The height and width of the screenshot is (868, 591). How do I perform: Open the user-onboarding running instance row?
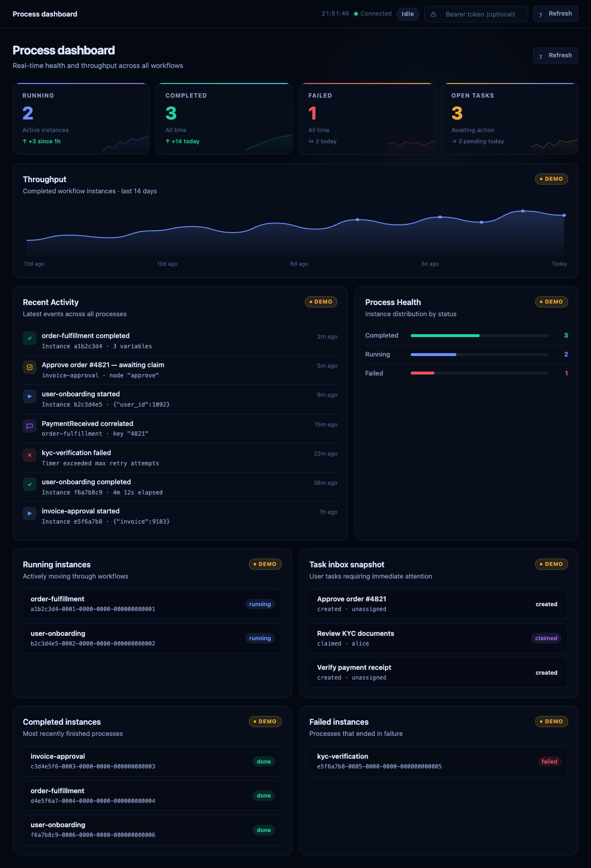click(x=152, y=638)
